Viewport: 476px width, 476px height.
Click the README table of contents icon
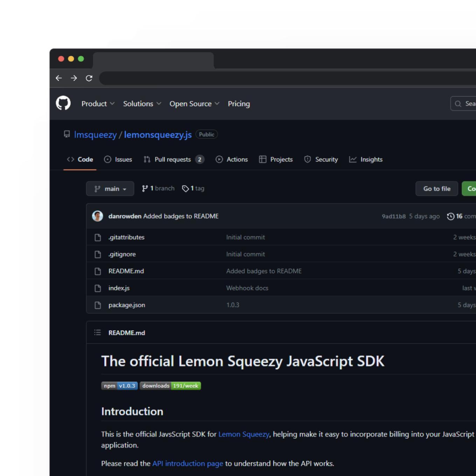point(98,332)
